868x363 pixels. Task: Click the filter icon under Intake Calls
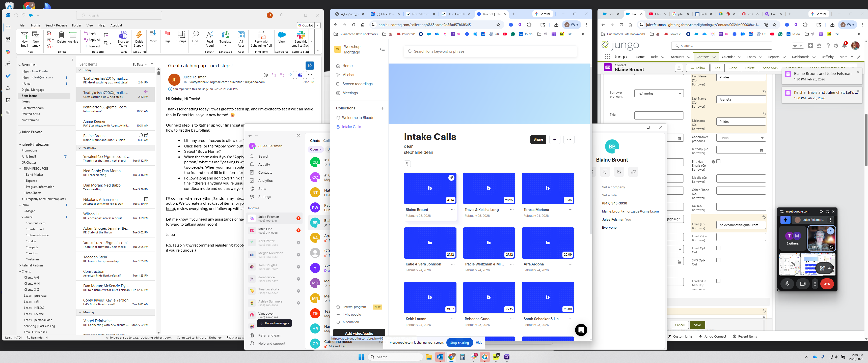click(x=407, y=164)
